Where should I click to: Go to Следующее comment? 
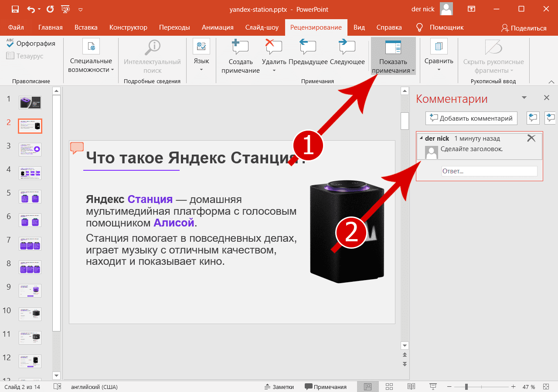[x=347, y=52]
